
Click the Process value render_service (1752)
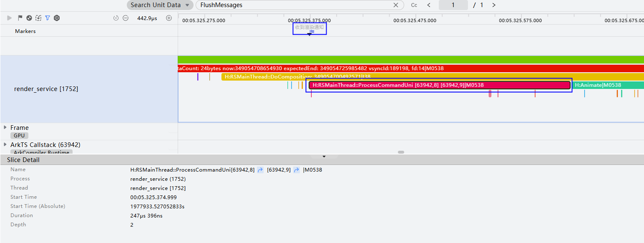click(x=158, y=179)
